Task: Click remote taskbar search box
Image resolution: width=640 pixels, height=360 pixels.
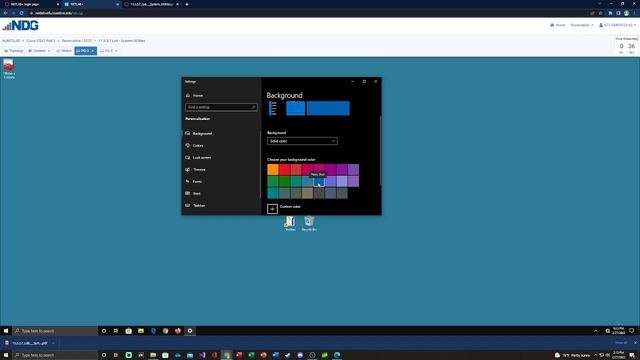Action: (x=55, y=331)
